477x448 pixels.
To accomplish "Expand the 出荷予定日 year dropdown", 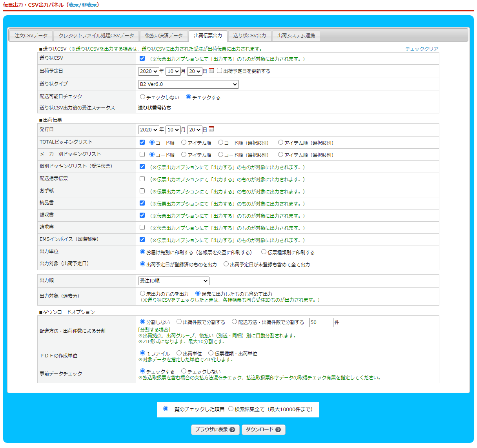I will [x=148, y=71].
